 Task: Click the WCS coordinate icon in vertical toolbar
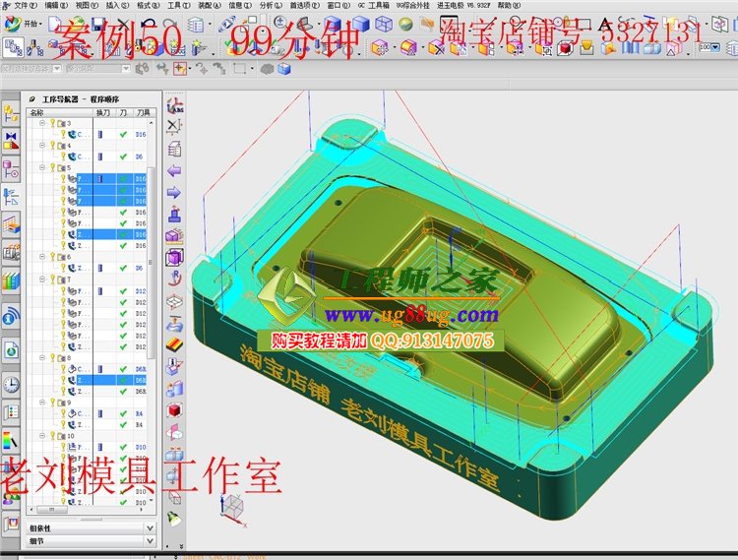coord(175,105)
